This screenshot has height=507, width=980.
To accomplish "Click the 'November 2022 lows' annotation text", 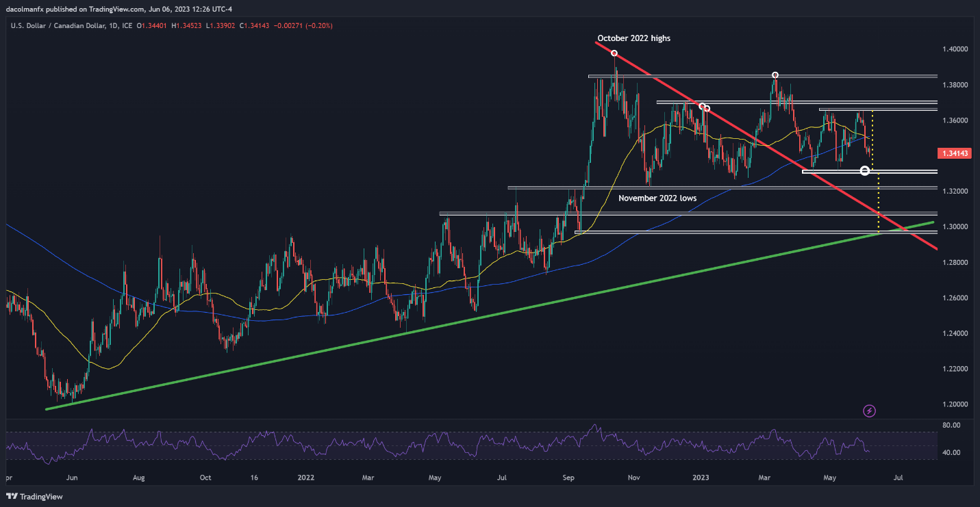I will click(x=657, y=198).
